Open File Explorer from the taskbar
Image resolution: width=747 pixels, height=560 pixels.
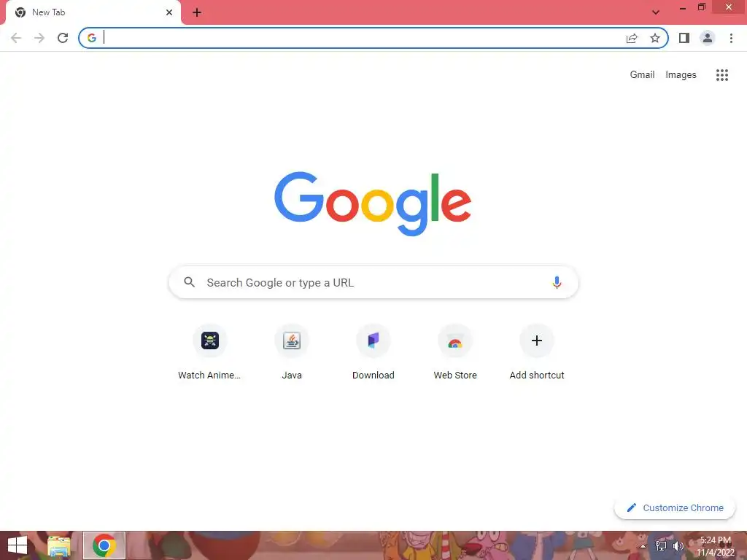[59, 545]
